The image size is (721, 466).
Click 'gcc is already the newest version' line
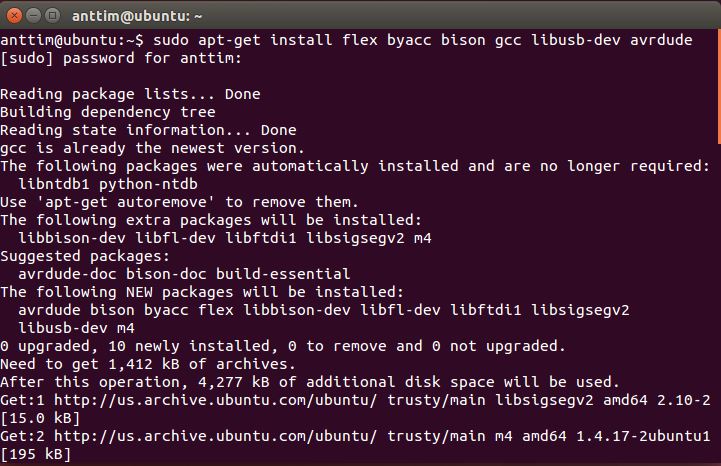(x=152, y=148)
